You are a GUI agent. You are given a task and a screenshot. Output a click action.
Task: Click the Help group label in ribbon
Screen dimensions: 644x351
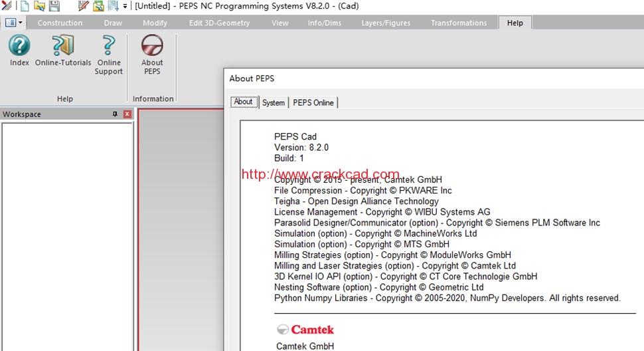(65, 98)
